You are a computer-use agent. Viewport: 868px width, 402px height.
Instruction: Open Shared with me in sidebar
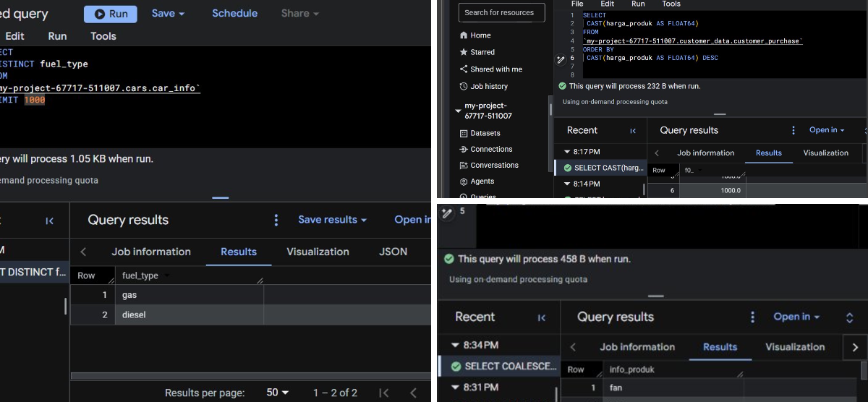pyautogui.click(x=490, y=69)
